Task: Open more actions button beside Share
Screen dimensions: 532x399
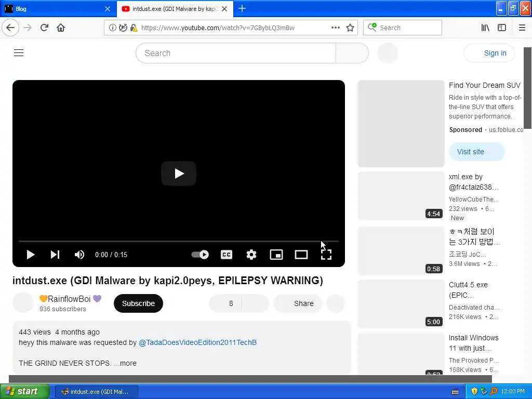Action: tap(336, 303)
